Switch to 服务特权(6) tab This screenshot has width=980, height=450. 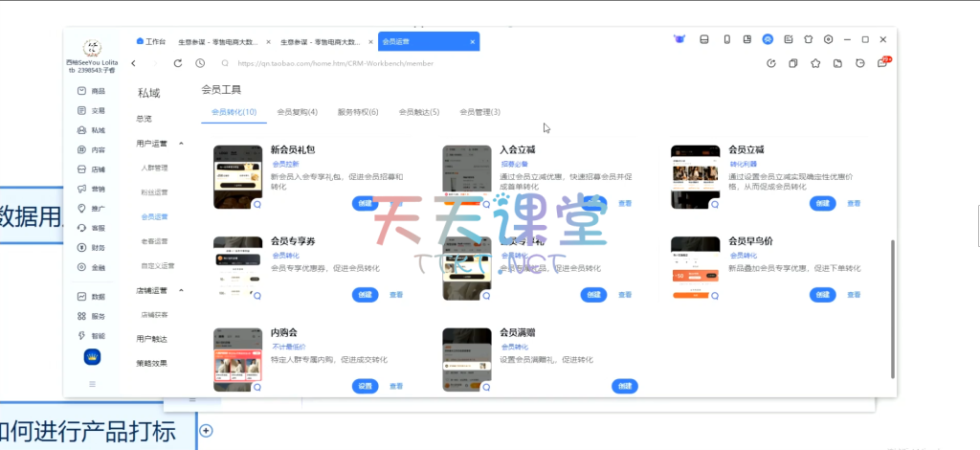(x=358, y=112)
